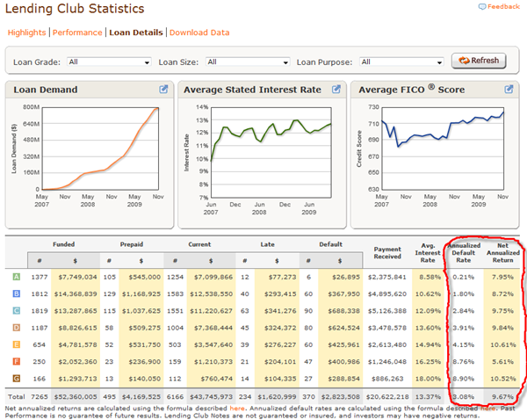This screenshot has height=420, width=527.
Task: Switch to the Performance tab
Action: (77, 33)
